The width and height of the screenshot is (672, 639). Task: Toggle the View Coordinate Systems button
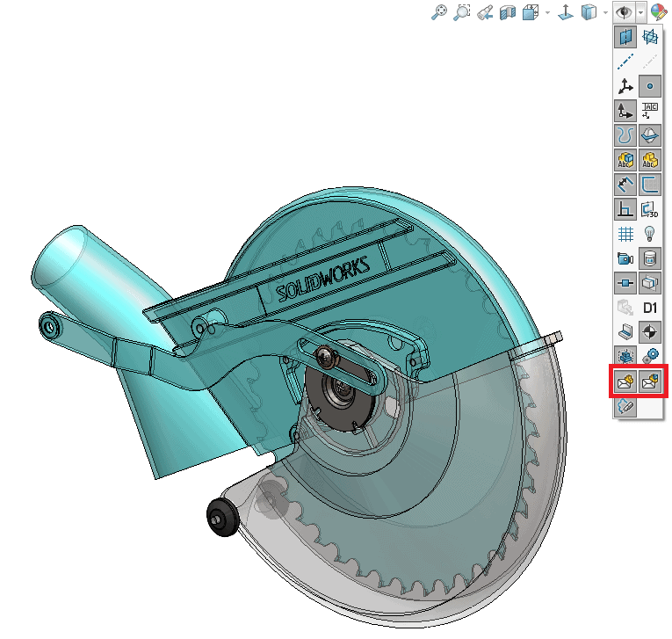click(625, 111)
